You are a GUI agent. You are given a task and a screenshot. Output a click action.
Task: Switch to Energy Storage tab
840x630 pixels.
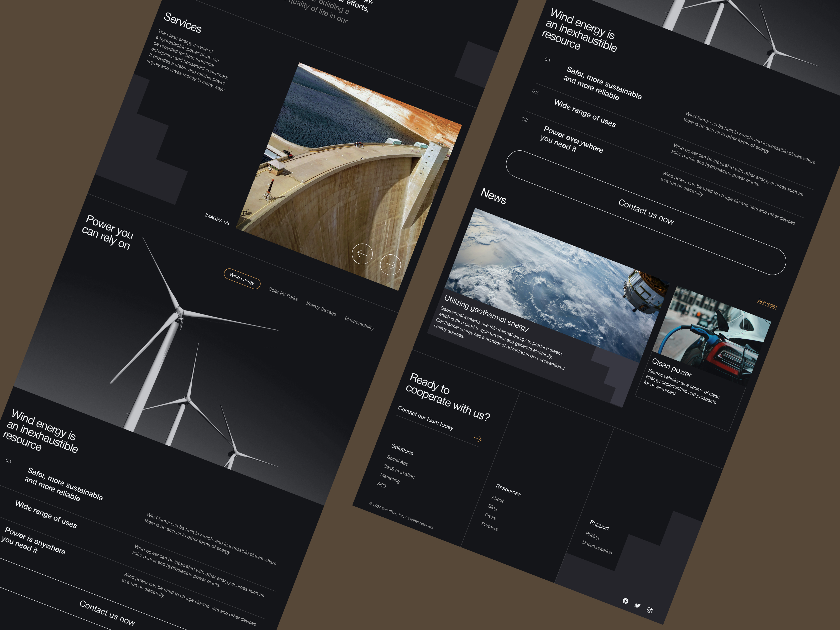pyautogui.click(x=321, y=309)
